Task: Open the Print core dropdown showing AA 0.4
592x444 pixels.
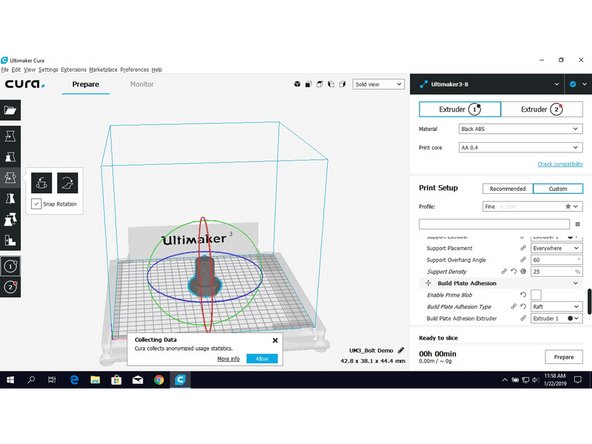Action: point(521,147)
